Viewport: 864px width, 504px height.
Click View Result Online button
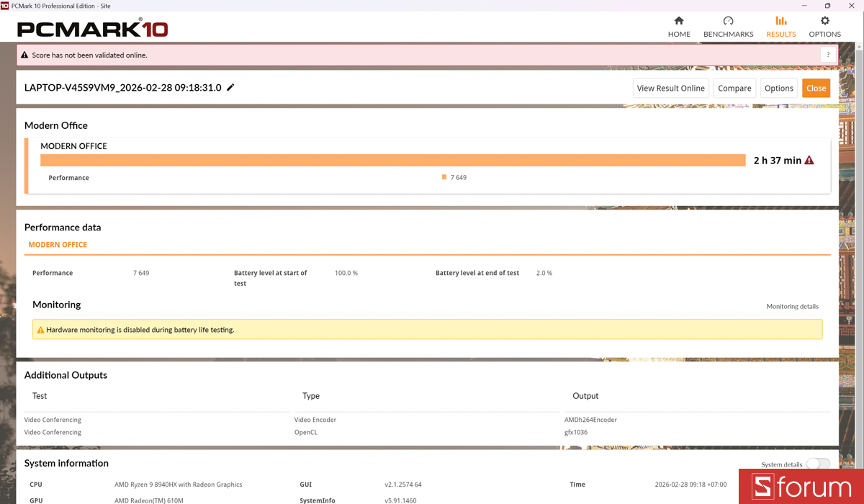click(671, 88)
